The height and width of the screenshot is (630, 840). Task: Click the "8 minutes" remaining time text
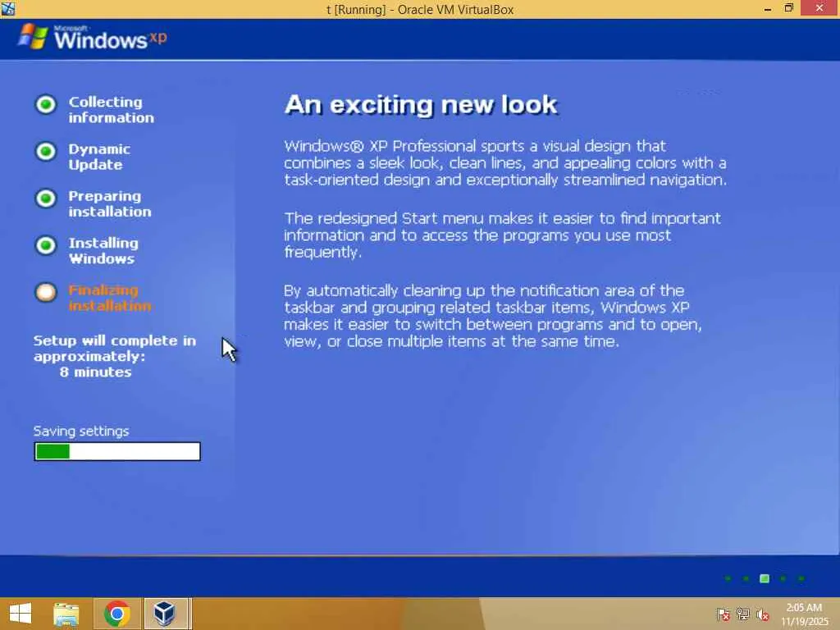(95, 372)
